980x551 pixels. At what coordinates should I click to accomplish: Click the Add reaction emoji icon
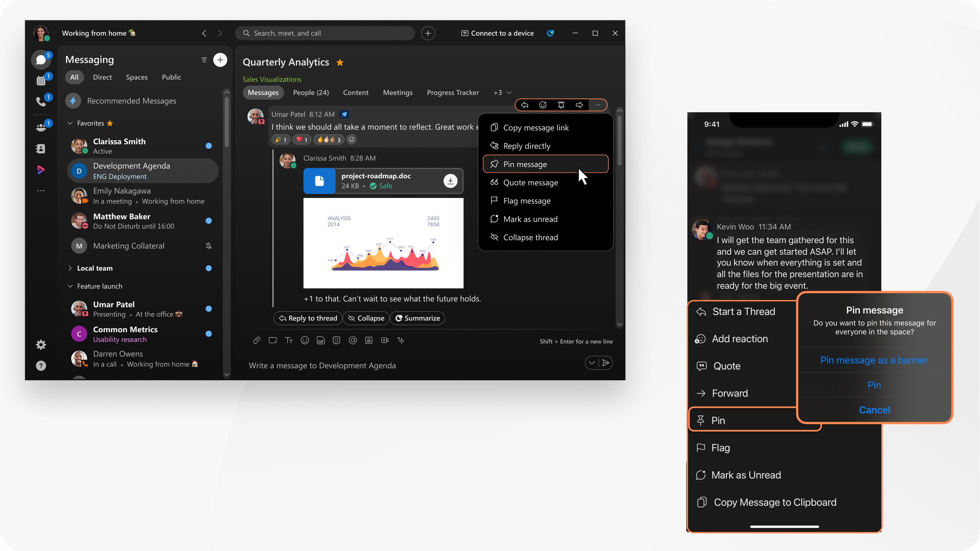701,338
